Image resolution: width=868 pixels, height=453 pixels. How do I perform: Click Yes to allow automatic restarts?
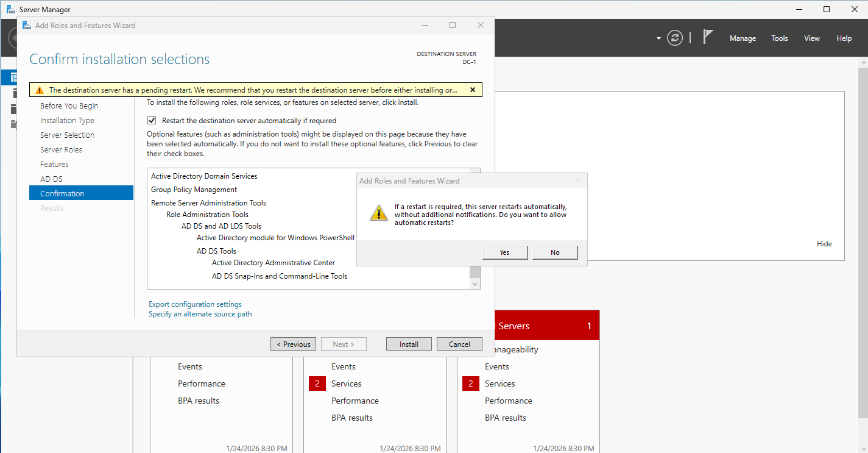[x=504, y=252]
